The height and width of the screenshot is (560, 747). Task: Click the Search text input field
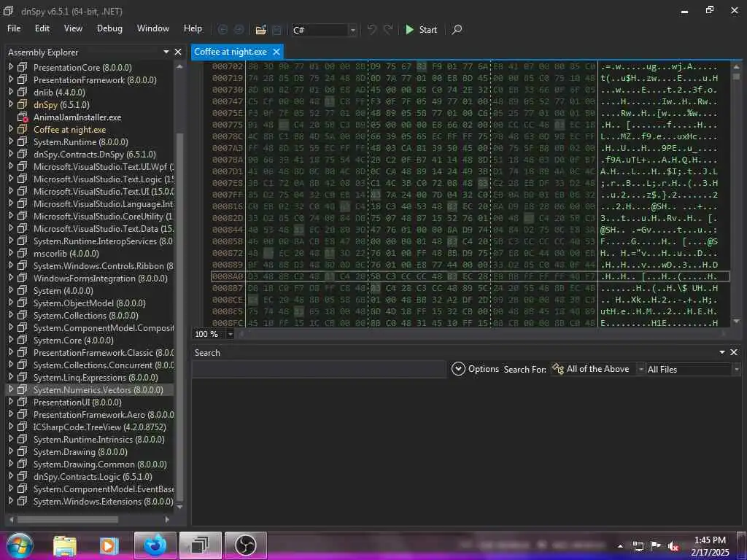(x=320, y=369)
